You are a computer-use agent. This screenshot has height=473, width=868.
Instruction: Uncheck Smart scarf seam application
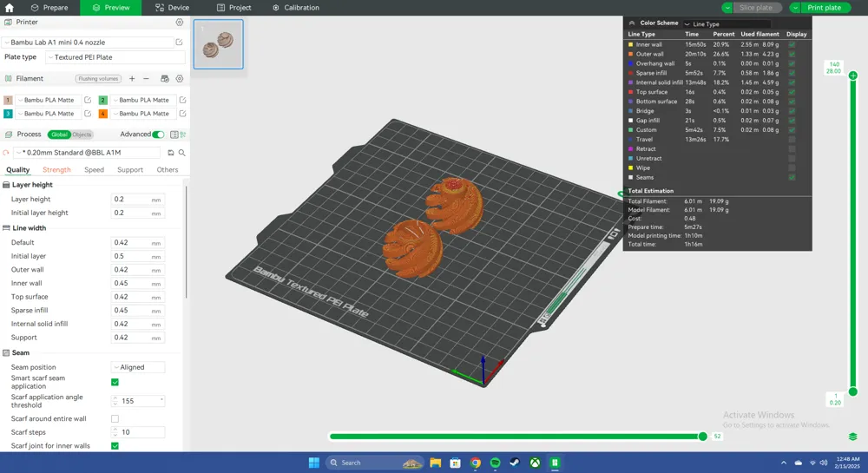tap(115, 382)
